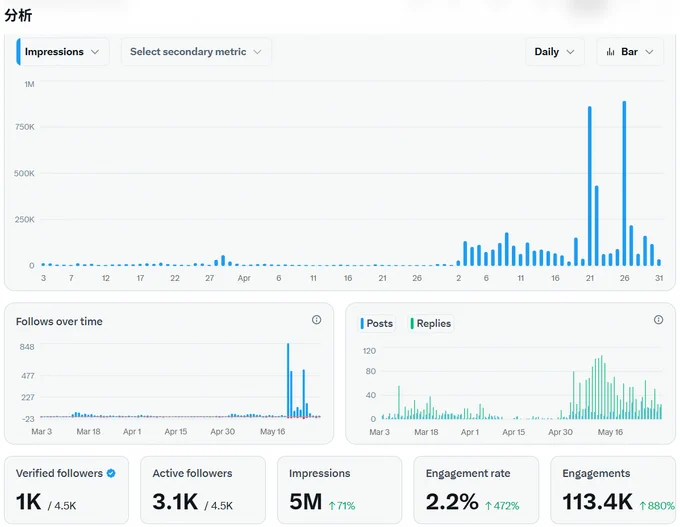Click the Apr 30 label in Posts and Replies chart
The height and width of the screenshot is (527, 680).
tap(560, 432)
